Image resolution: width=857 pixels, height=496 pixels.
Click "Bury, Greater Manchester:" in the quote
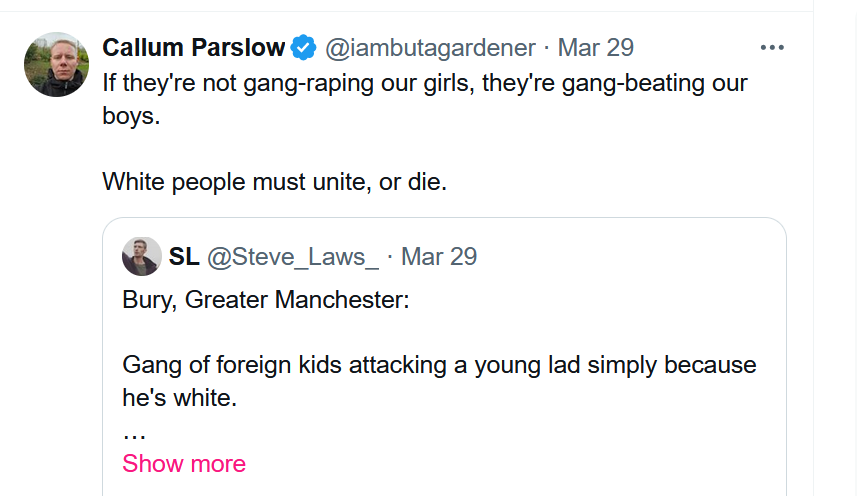(266, 301)
